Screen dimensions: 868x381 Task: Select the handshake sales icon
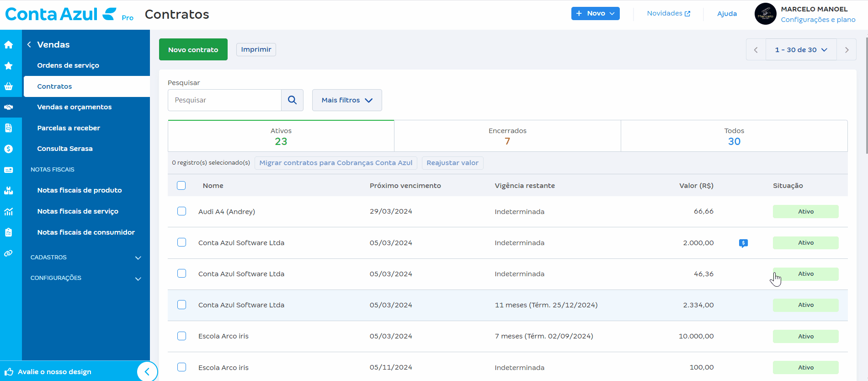tap(8, 107)
